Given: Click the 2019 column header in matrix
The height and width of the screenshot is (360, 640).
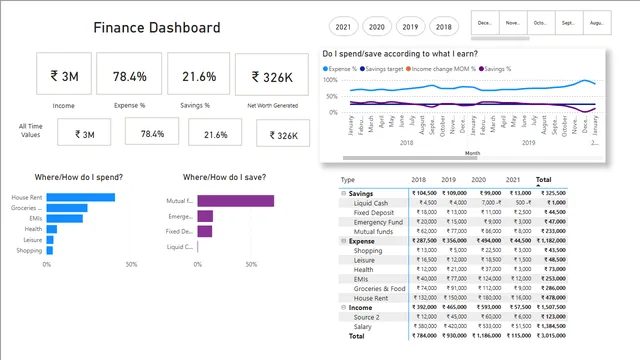Looking at the screenshot, I should 449,180.
